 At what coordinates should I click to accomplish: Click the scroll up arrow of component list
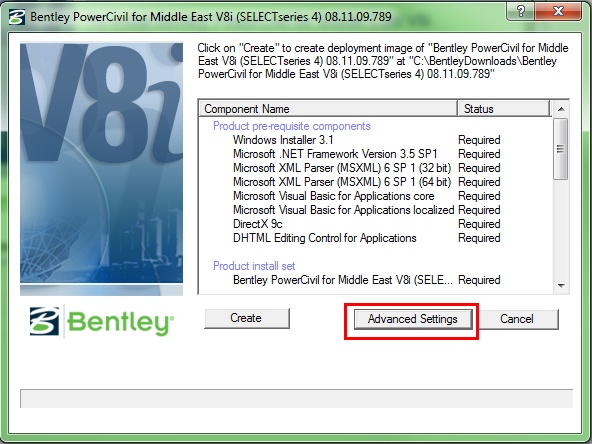561,109
